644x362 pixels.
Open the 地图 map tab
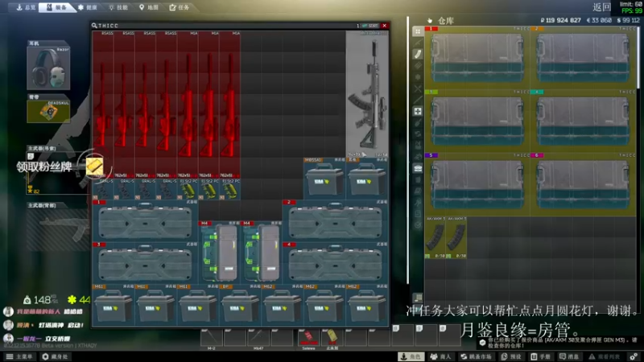click(x=149, y=7)
